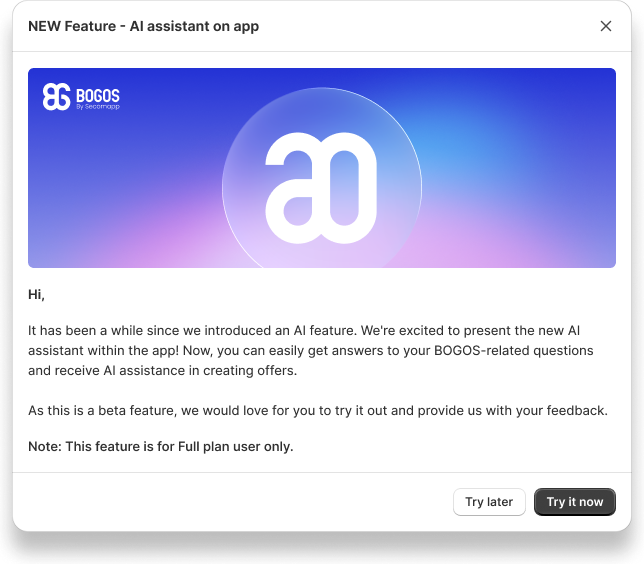Click the paragraph starting "It has been a while"
Screen dimensions: 644x564
click(310, 350)
